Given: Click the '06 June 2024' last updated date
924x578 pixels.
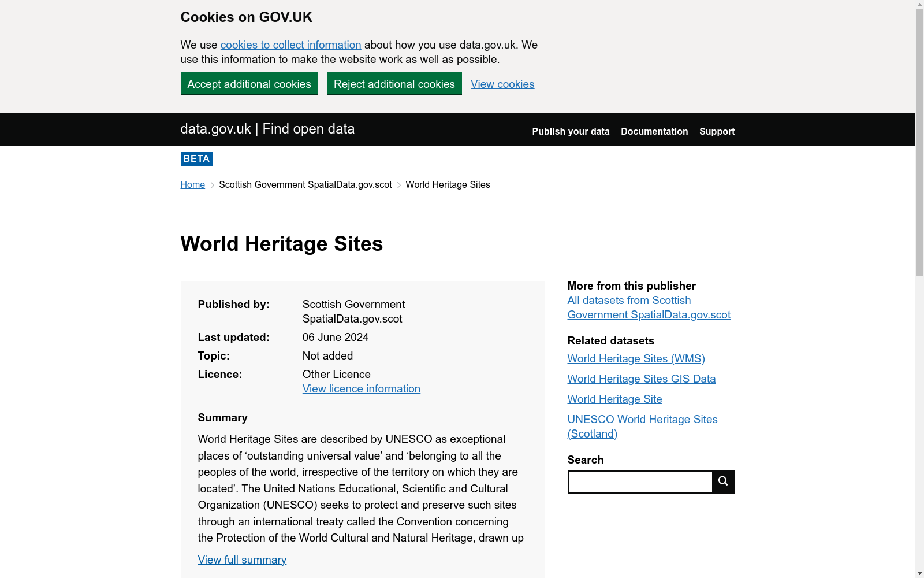Looking at the screenshot, I should (336, 338).
